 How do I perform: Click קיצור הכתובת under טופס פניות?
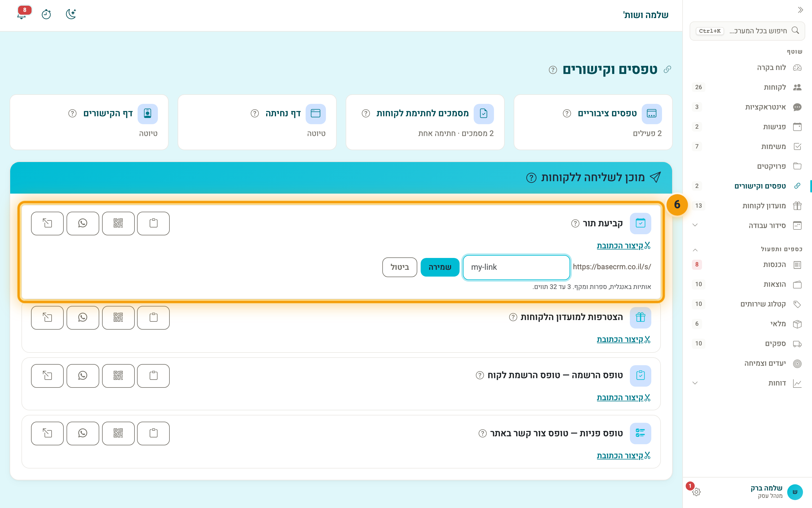623,455
